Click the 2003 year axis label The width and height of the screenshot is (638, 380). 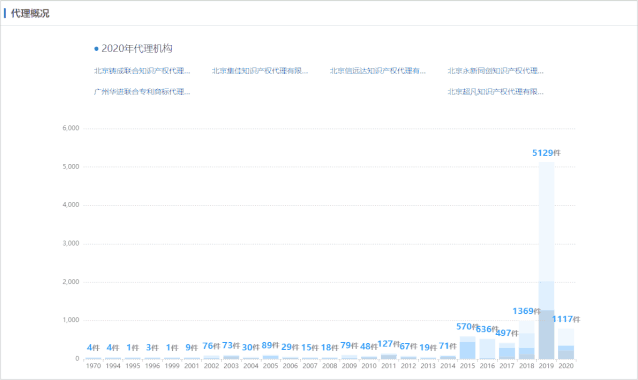(231, 366)
